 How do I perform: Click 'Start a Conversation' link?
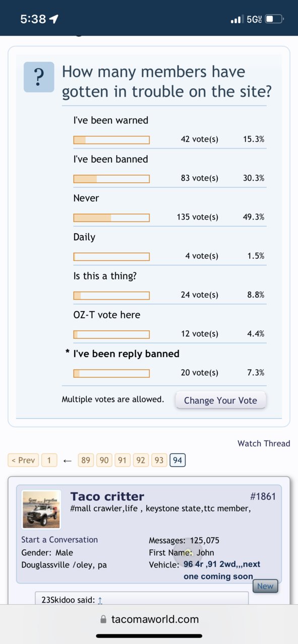(x=59, y=539)
